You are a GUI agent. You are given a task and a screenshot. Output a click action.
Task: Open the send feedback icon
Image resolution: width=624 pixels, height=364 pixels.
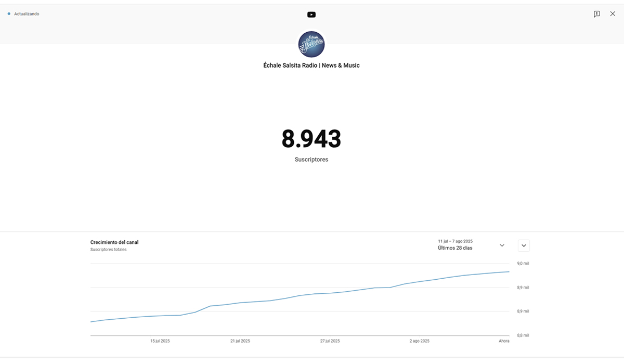tap(597, 14)
